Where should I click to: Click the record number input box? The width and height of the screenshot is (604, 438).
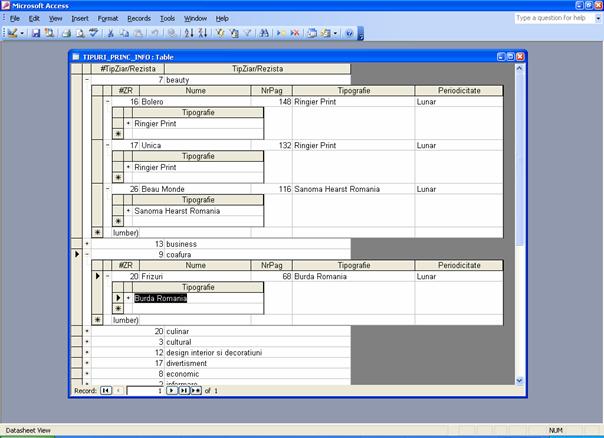(143, 390)
